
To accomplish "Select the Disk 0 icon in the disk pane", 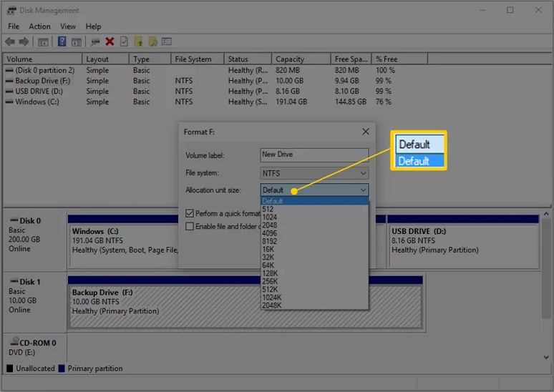I will point(14,220).
